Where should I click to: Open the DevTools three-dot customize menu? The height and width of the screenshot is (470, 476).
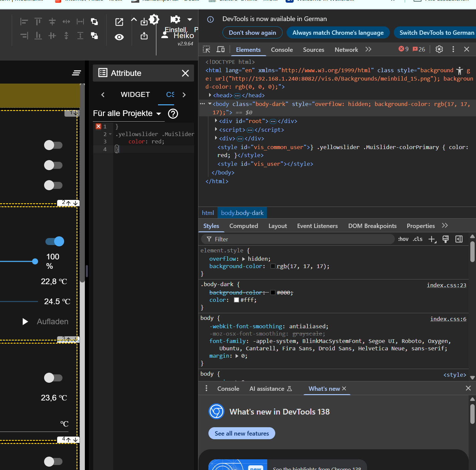click(x=453, y=49)
